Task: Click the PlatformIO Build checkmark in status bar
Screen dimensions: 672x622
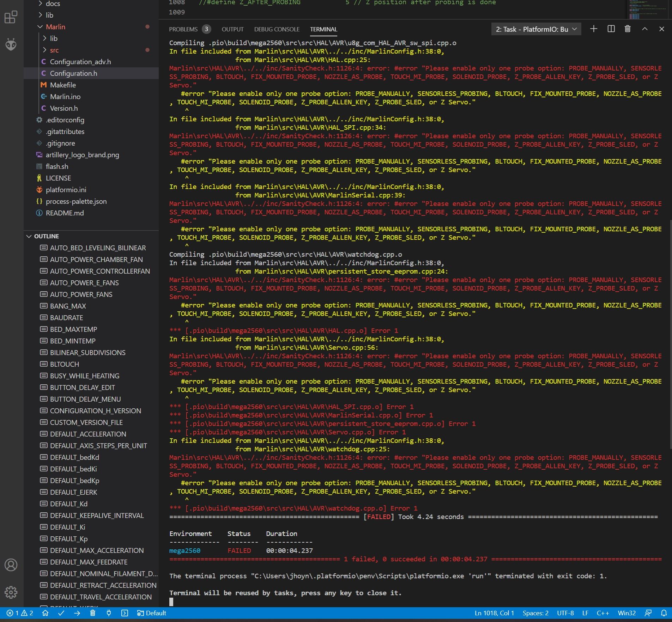Action: [61, 613]
